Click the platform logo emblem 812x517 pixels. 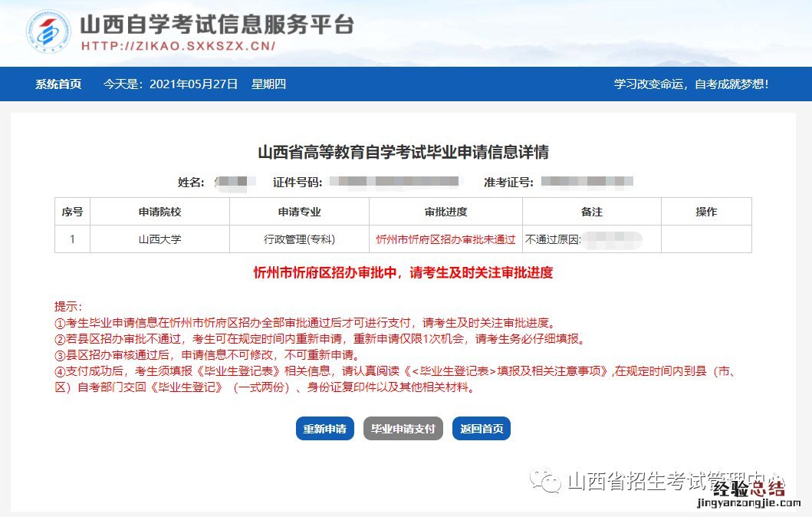click(48, 31)
